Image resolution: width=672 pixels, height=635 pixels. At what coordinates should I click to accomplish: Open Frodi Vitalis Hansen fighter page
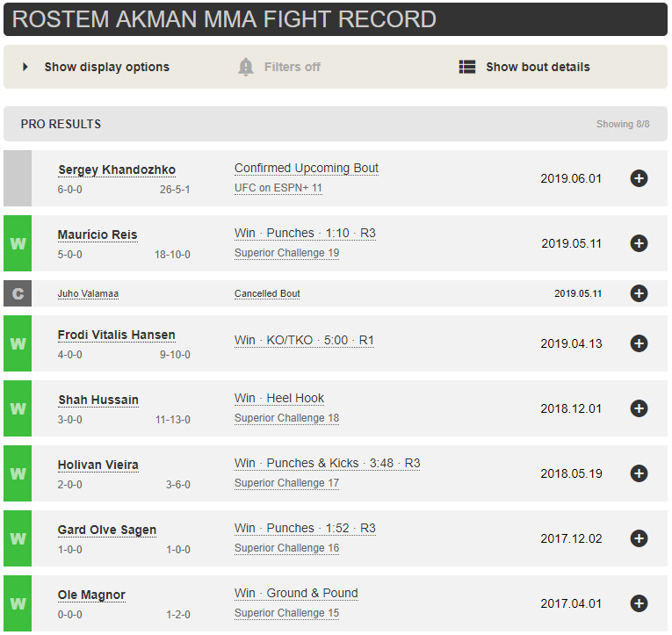click(116, 335)
